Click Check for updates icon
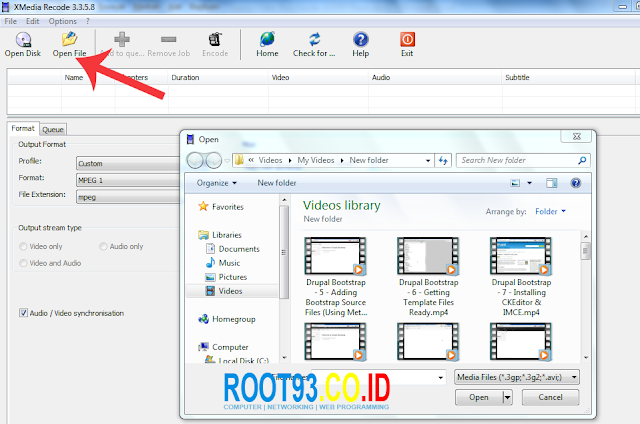This screenshot has height=424, width=640. click(x=314, y=40)
